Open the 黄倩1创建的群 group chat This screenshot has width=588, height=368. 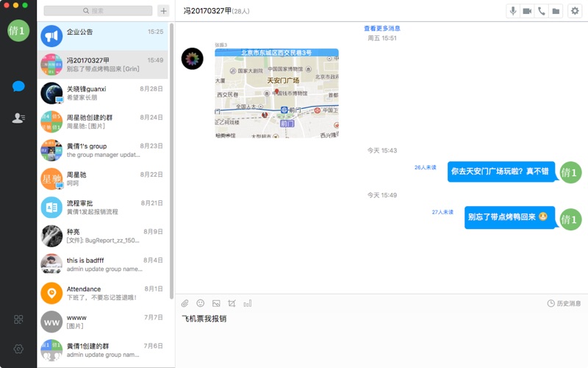point(102,350)
